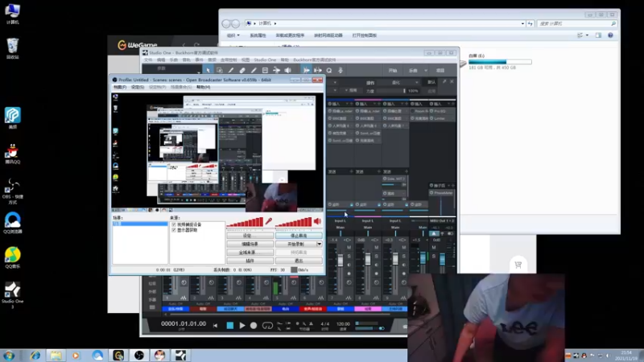Open the OBS 设定(S) menu
644x362 pixels.
pyautogui.click(x=138, y=87)
